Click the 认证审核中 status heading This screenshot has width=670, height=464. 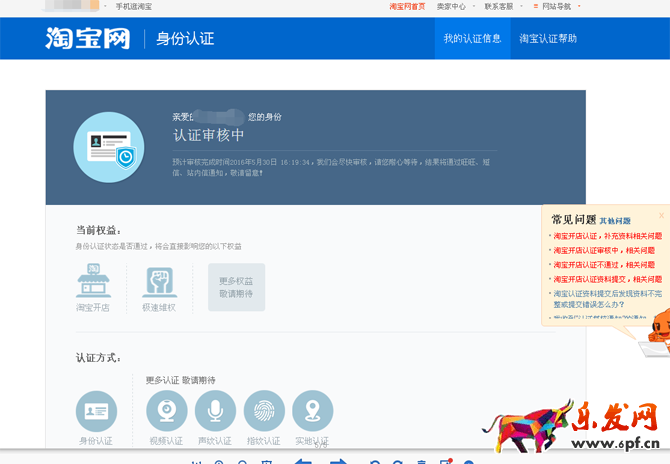[x=209, y=135]
